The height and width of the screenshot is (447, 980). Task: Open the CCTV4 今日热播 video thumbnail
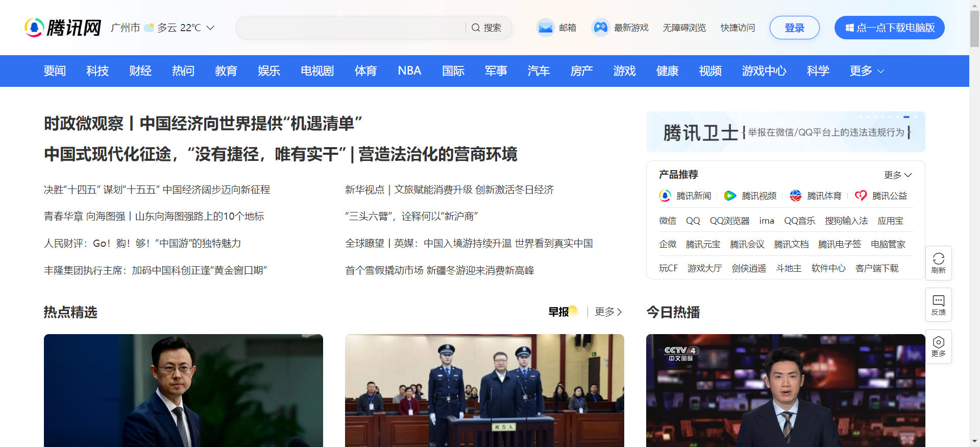click(786, 390)
